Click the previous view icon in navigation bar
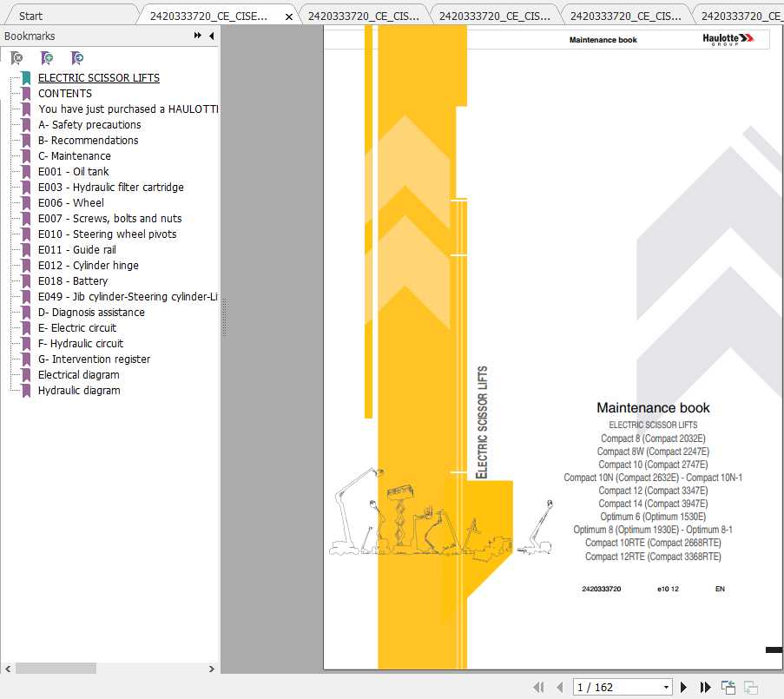The image size is (784, 699). click(728, 688)
